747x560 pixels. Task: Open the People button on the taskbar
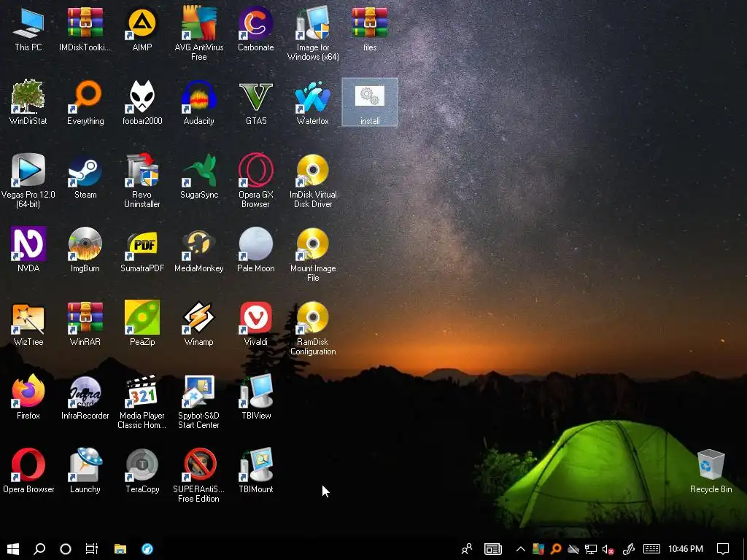[x=467, y=549]
